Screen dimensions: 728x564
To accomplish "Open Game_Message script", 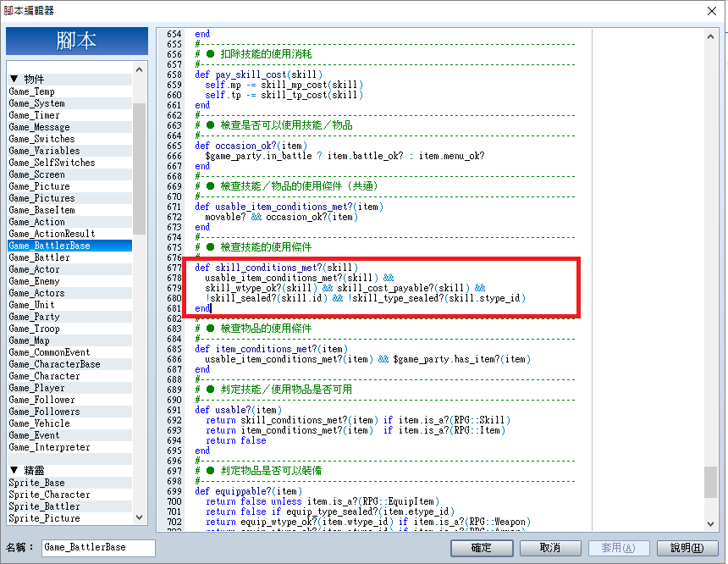I will (69, 127).
